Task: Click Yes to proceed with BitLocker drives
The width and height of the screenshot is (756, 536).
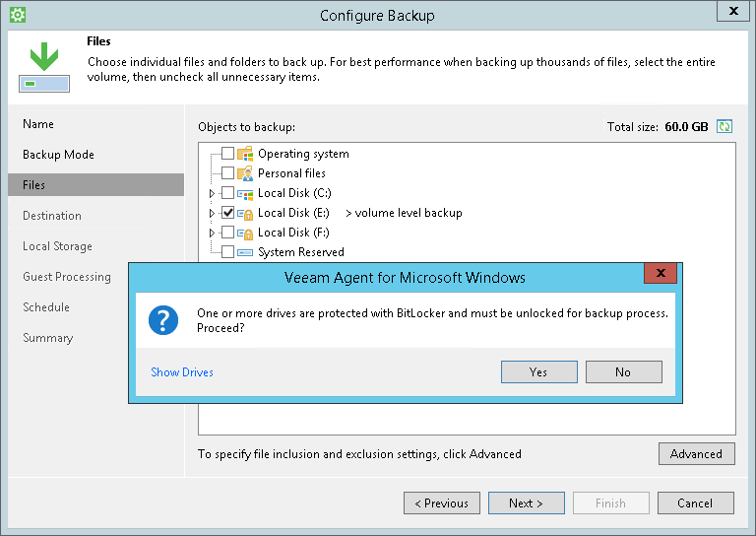Action: pos(539,372)
